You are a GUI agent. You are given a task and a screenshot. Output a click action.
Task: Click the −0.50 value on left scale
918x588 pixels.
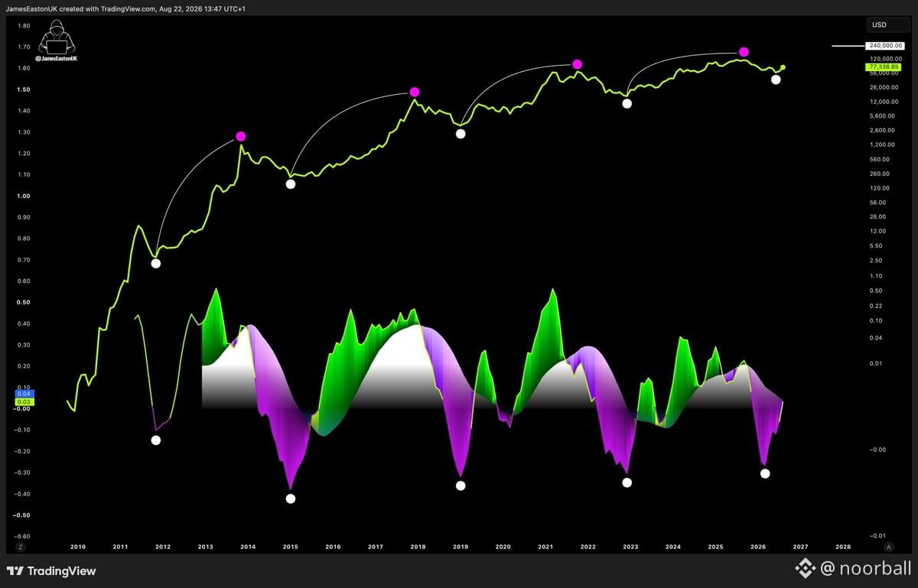click(22, 515)
